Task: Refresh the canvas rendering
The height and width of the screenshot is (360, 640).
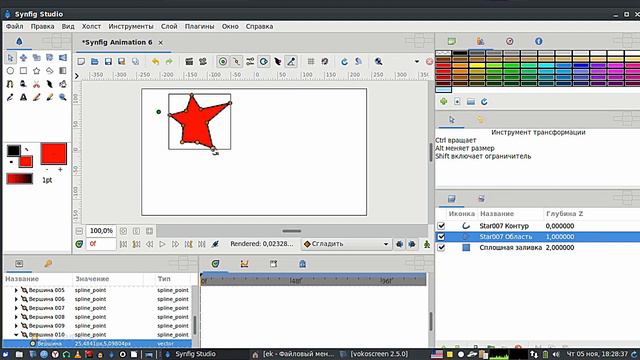Action: pos(344,62)
